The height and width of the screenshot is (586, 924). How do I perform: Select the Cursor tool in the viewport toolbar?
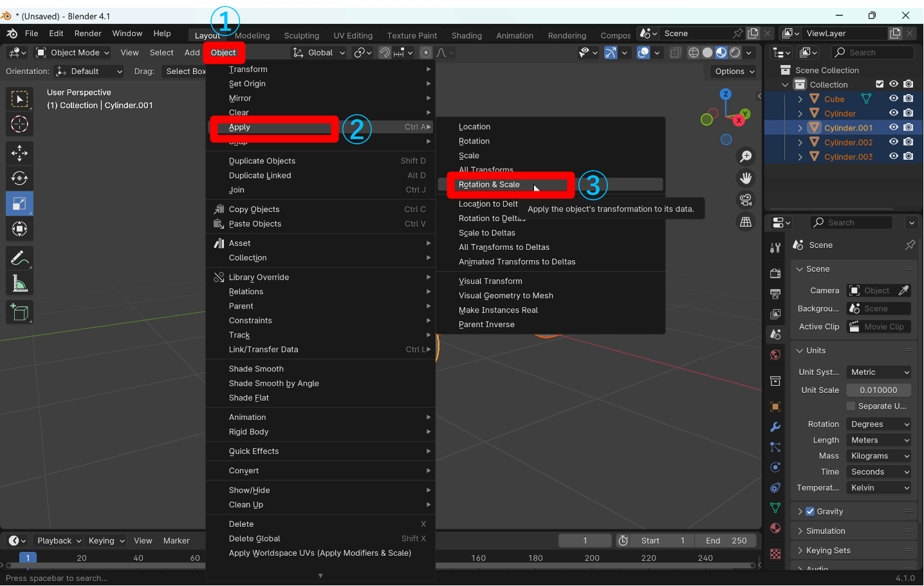(x=19, y=124)
